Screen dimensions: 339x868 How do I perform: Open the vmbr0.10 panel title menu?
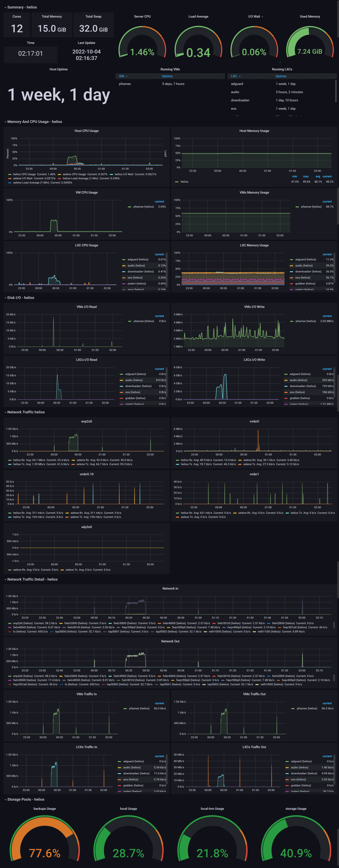click(x=87, y=474)
